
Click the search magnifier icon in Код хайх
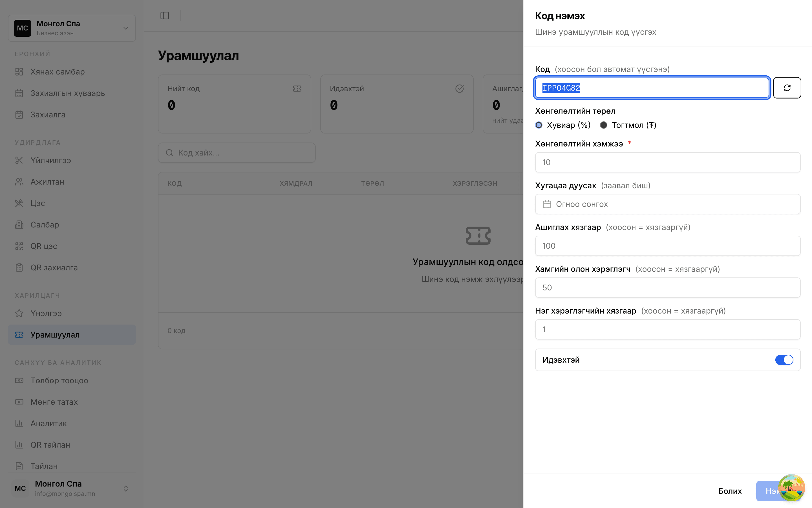coord(169,153)
